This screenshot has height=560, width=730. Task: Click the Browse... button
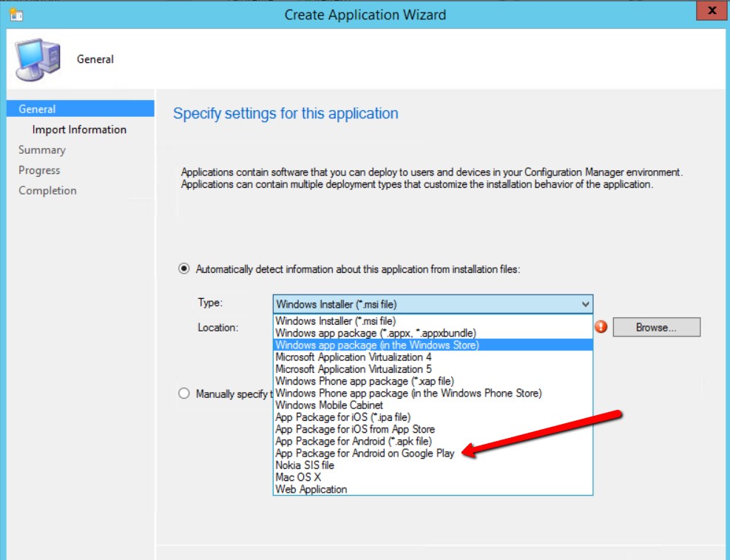pyautogui.click(x=656, y=327)
